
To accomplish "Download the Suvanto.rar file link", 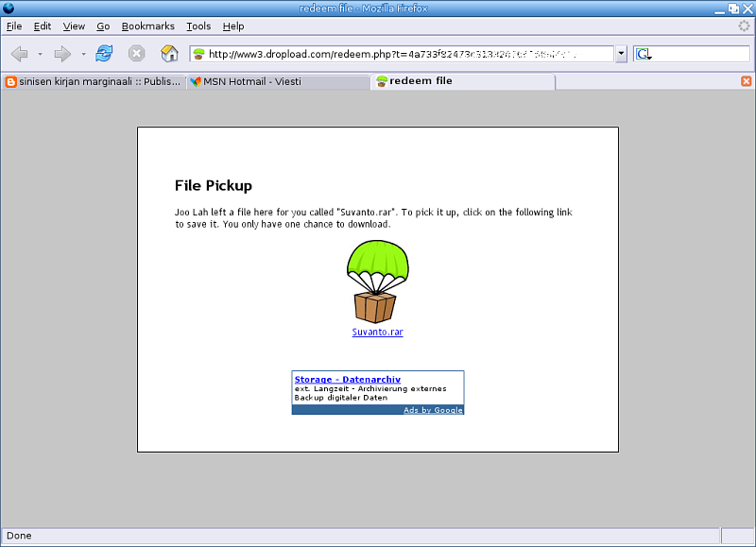I will coord(377,333).
